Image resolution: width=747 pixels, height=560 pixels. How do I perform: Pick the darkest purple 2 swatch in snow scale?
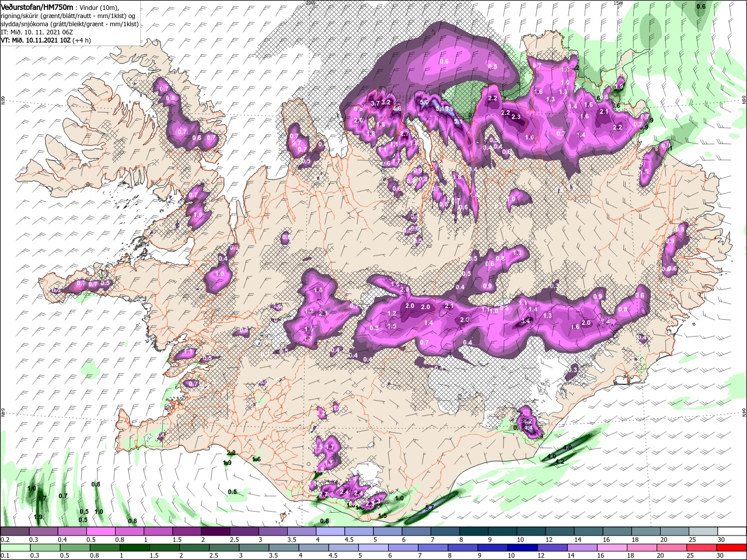[x=215, y=531]
